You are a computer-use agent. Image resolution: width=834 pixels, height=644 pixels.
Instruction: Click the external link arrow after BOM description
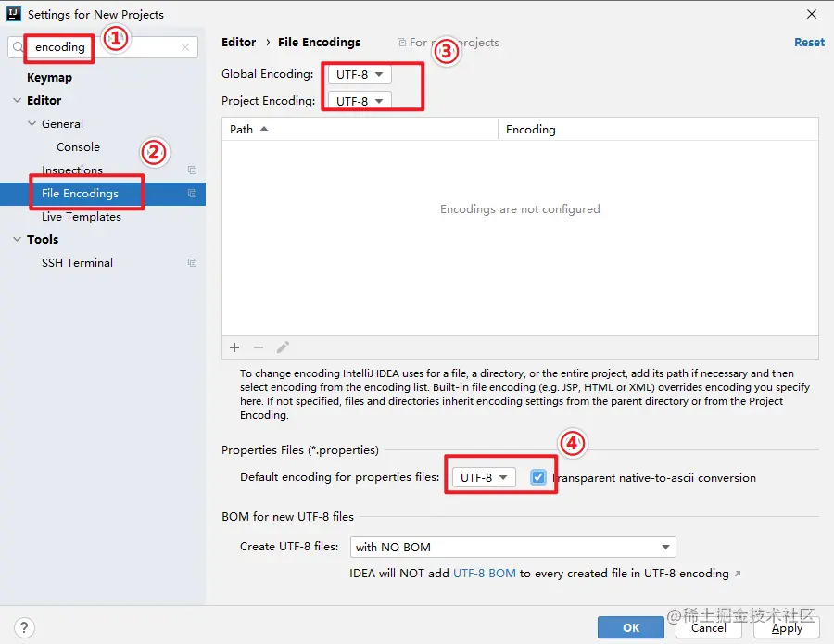tap(738, 574)
